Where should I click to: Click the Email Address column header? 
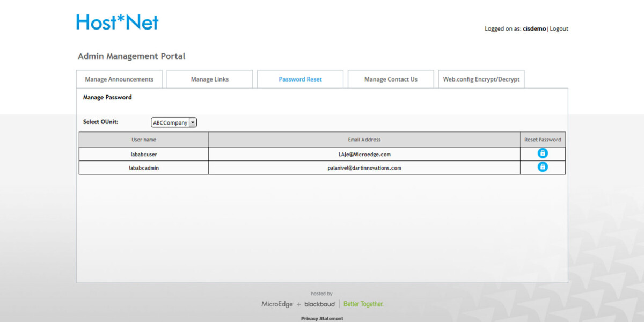(x=364, y=140)
